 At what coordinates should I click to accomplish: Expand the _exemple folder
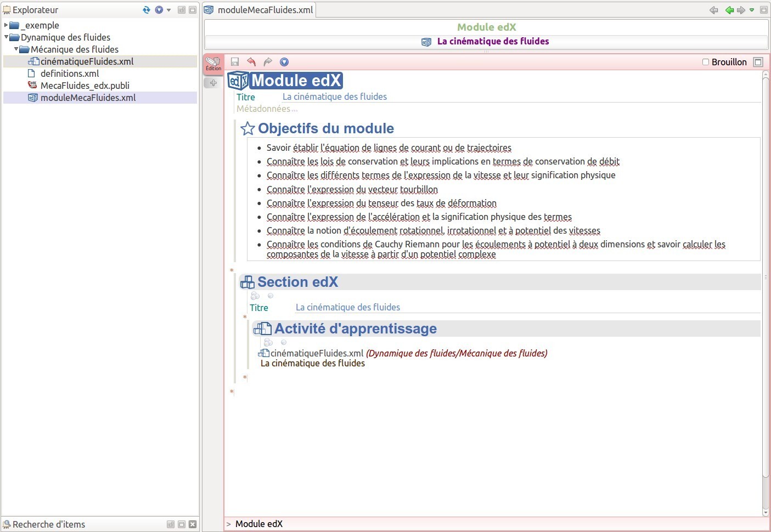pyautogui.click(x=6, y=25)
